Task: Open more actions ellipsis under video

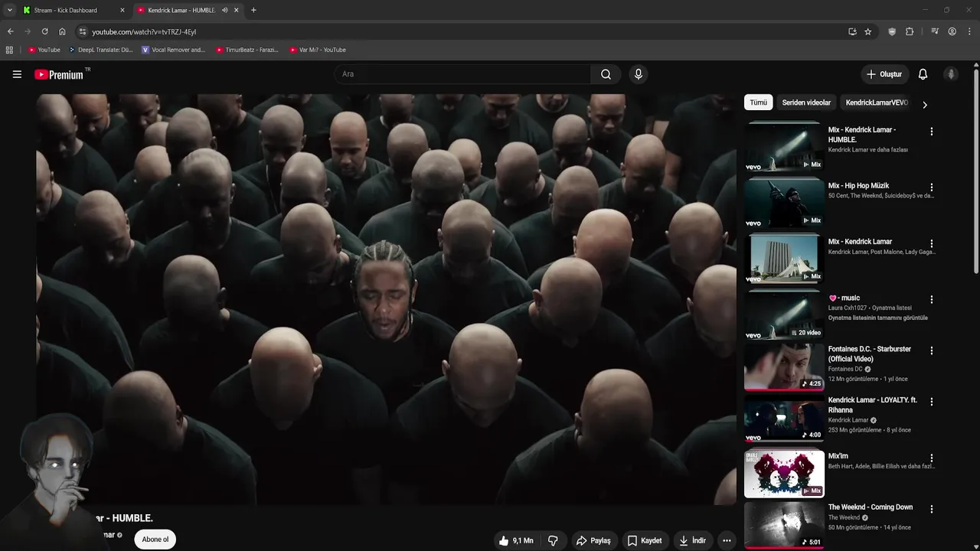Action: click(727, 540)
